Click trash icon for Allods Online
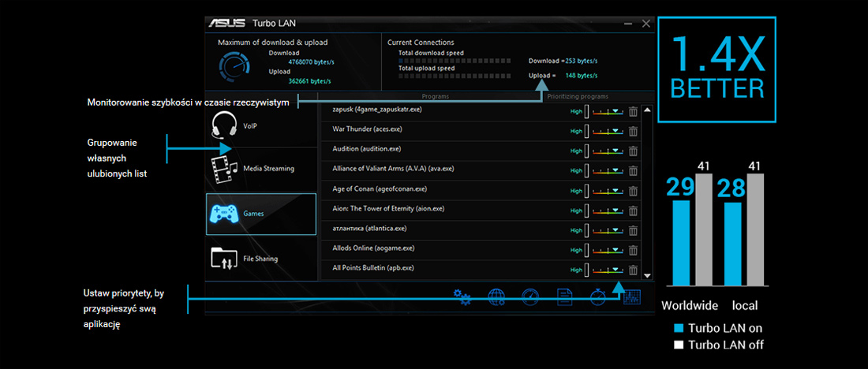Screen dimensions: 868x369 (x=632, y=250)
